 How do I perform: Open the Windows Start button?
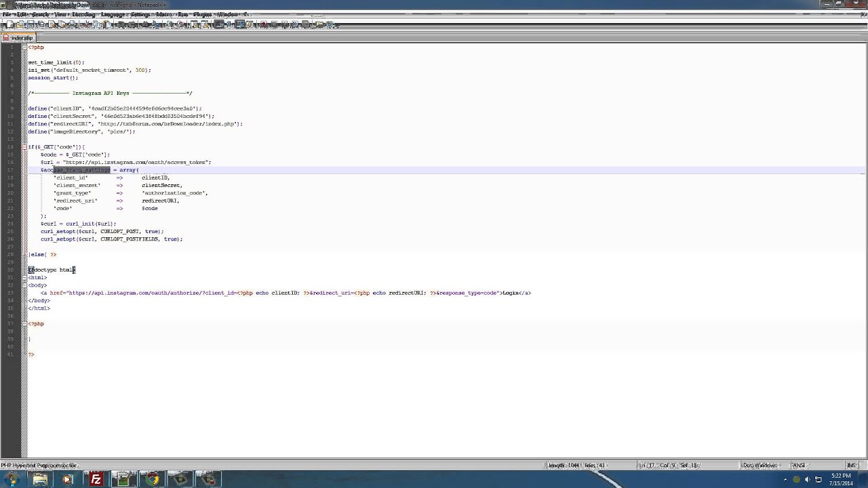coord(12,480)
